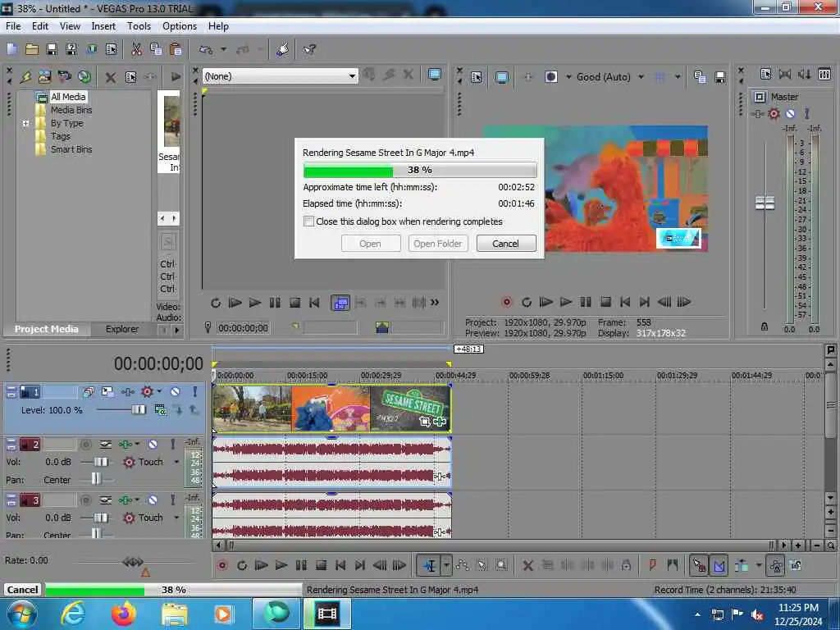The height and width of the screenshot is (630, 840).
Task: Switch to the Explorer tab
Action: 122,329
